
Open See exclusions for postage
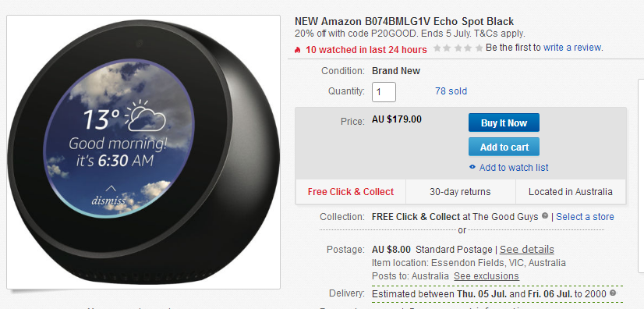pyautogui.click(x=487, y=275)
